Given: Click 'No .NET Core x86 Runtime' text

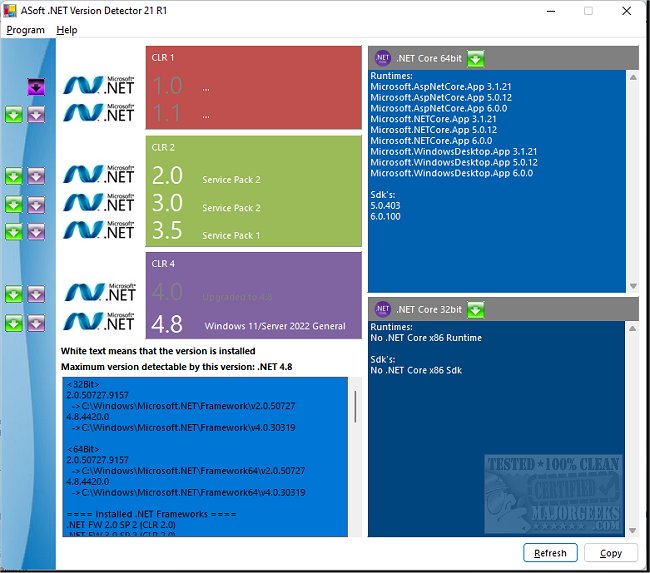Looking at the screenshot, I should click(x=426, y=338).
